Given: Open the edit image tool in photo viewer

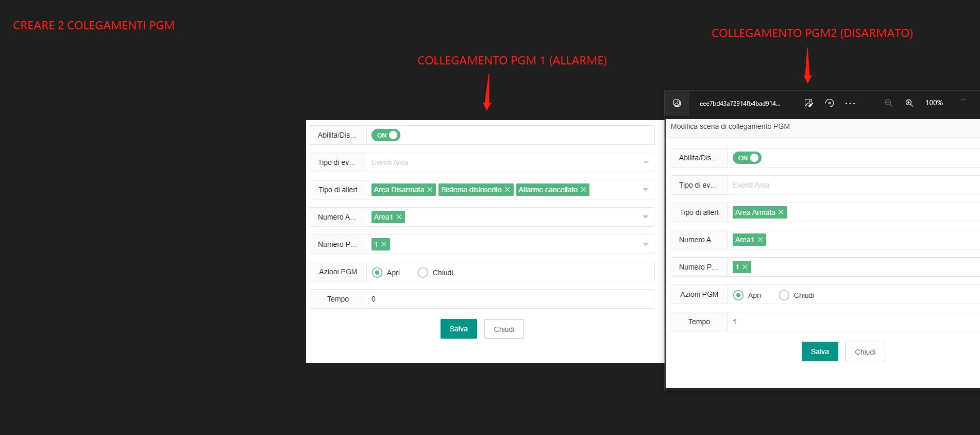Looking at the screenshot, I should [x=808, y=103].
